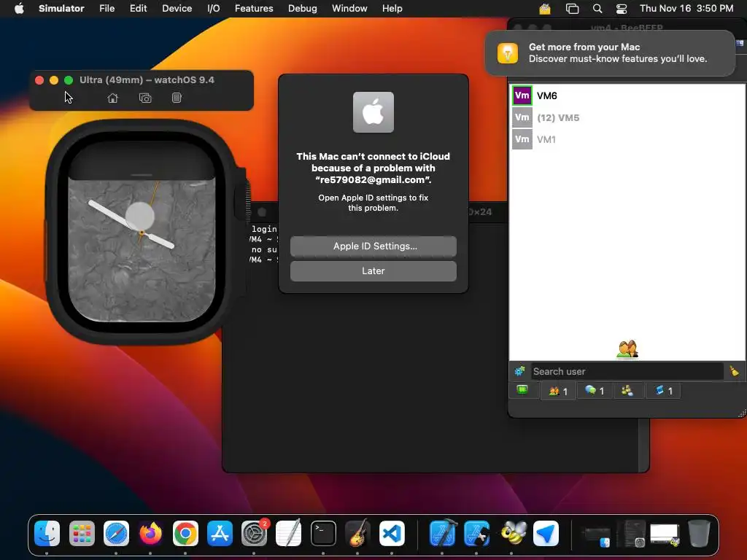Screen dimensions: 747x560
Task: Open Visual Studio Code from the Dock
Action: (x=392, y=533)
